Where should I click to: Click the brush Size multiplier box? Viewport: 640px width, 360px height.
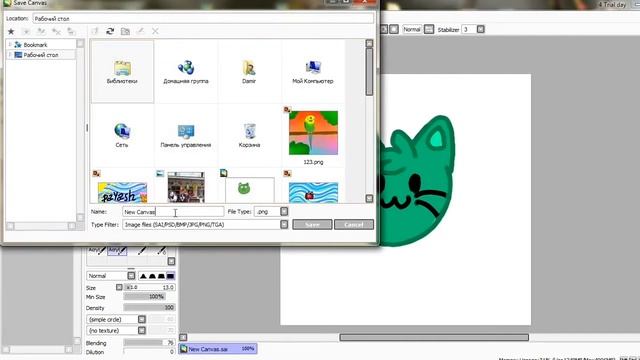click(119, 287)
